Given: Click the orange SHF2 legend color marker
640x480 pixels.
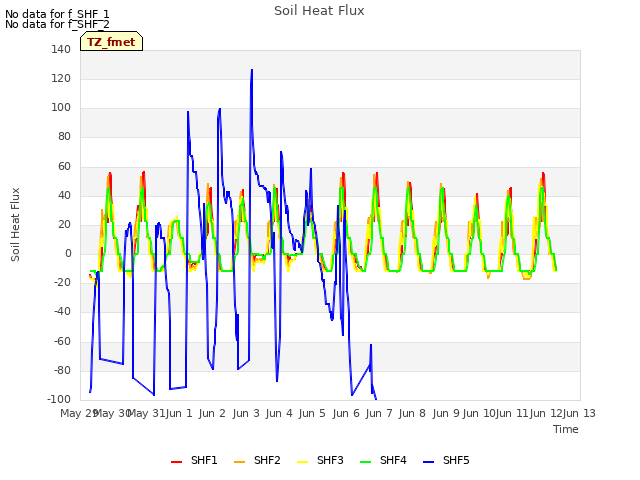Looking at the screenshot, I should (x=239, y=462).
